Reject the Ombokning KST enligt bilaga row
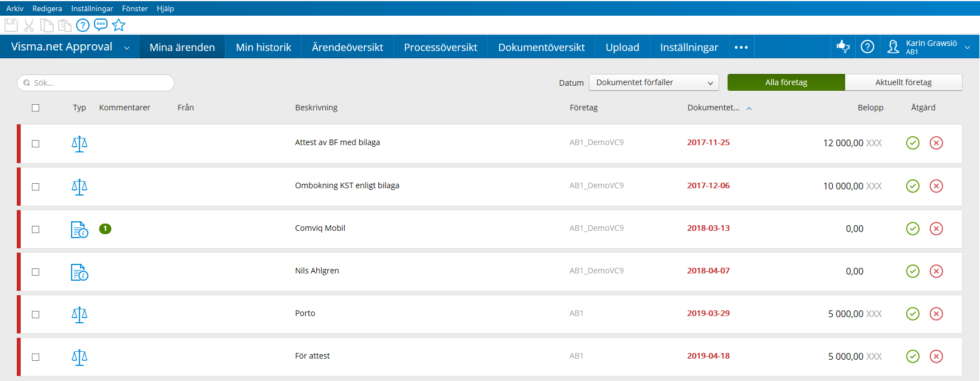This screenshot has width=980, height=381. point(936,186)
